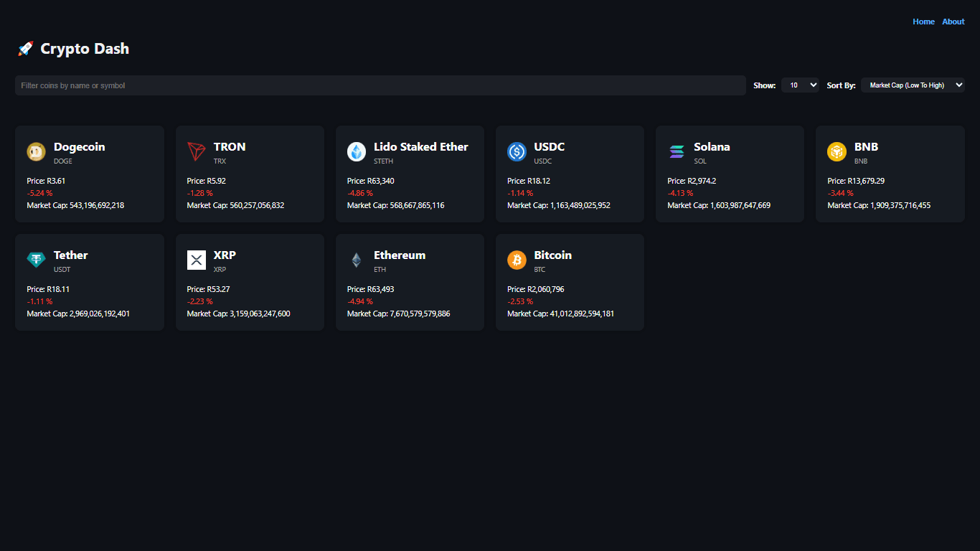Open the Bitcoin card title
This screenshot has height=551, width=980.
coord(552,255)
